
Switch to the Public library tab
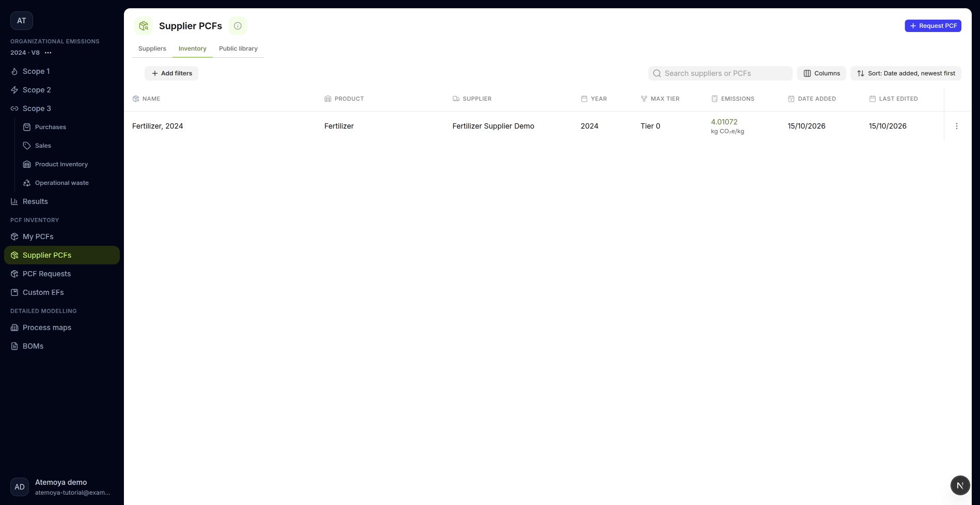238,49
